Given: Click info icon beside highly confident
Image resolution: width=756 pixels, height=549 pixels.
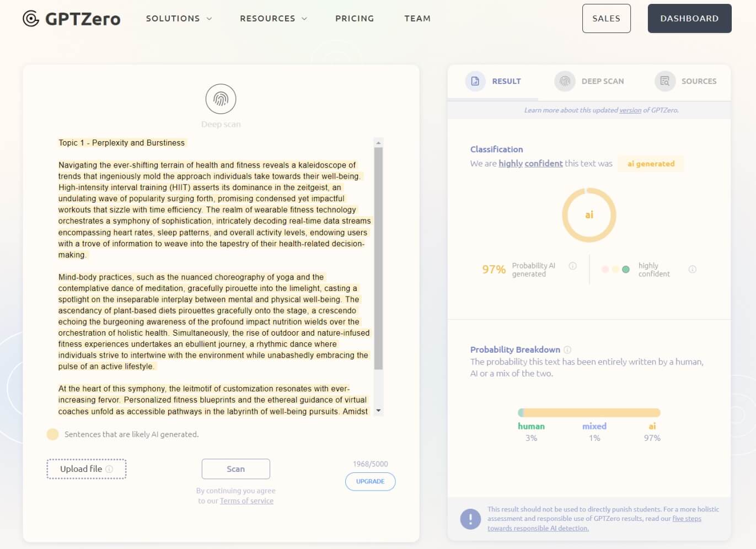Looking at the screenshot, I should click(x=693, y=270).
